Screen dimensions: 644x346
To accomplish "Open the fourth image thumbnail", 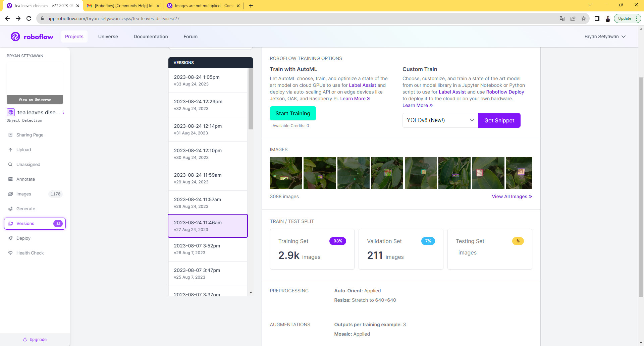I will (x=387, y=173).
